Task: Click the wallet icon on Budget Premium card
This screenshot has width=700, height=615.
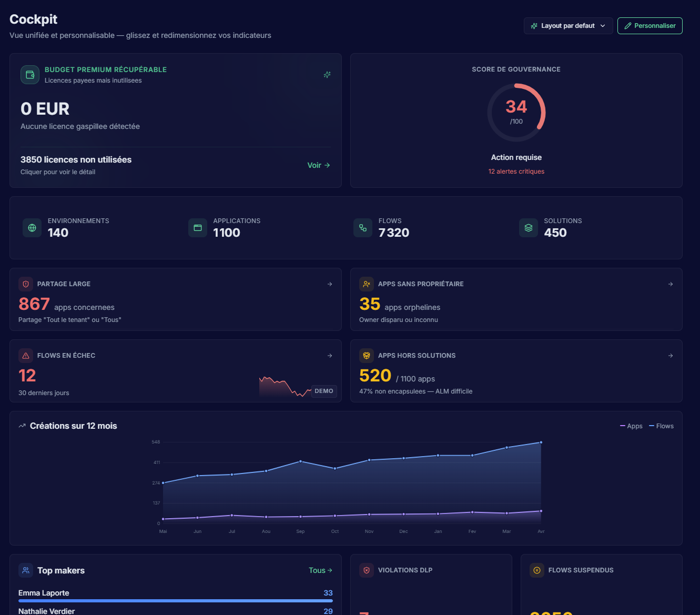Action: tap(30, 75)
